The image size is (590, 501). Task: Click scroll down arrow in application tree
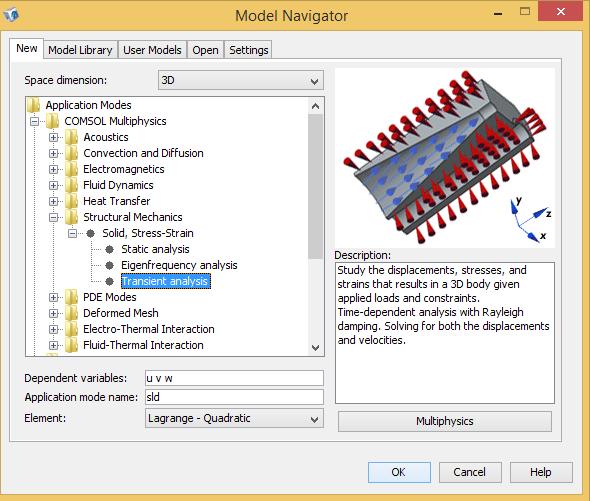coord(316,347)
